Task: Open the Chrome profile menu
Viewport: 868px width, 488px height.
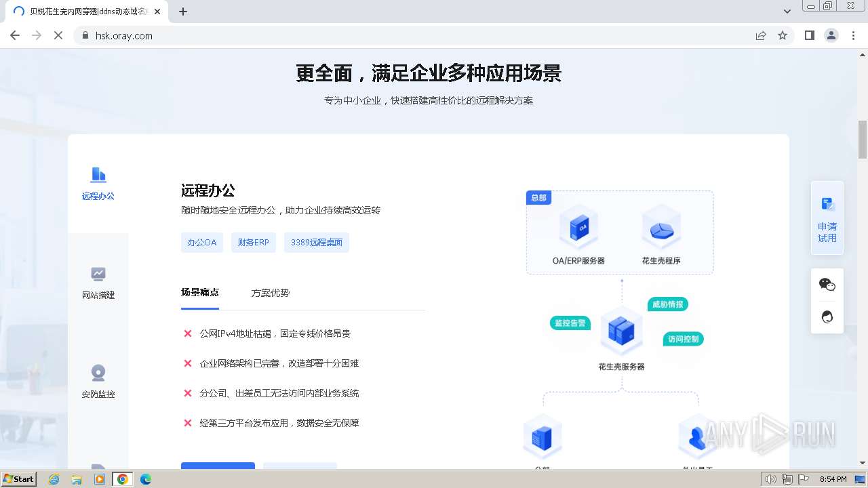Action: 831,35
